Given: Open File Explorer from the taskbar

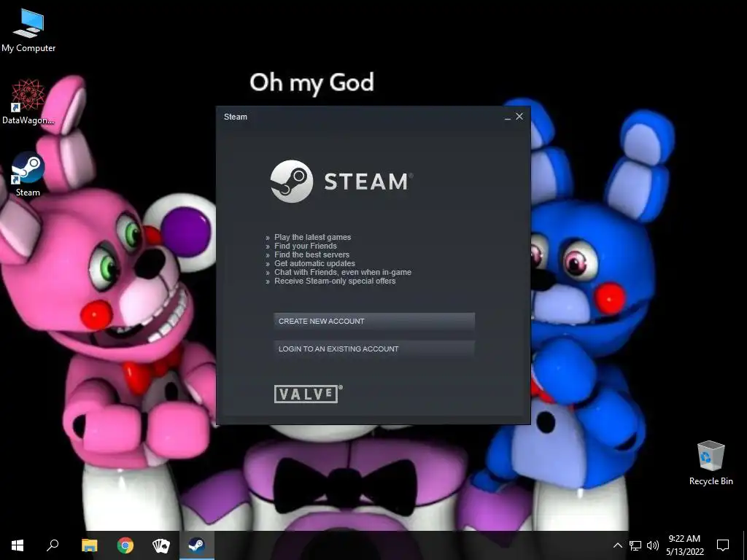Looking at the screenshot, I should point(89,545).
